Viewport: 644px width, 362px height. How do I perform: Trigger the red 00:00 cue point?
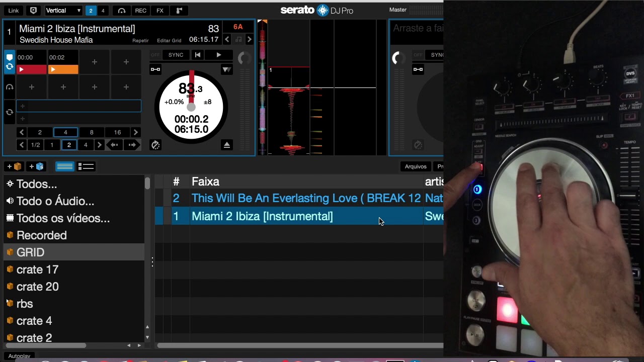tap(31, 69)
